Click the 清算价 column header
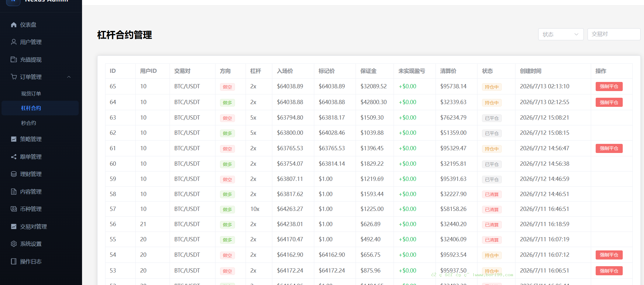Image resolution: width=644 pixels, height=285 pixels. click(448, 71)
